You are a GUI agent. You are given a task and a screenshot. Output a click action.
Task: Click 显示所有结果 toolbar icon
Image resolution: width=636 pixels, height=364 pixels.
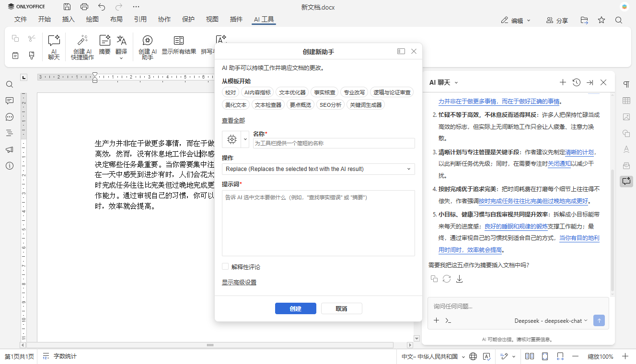(179, 40)
